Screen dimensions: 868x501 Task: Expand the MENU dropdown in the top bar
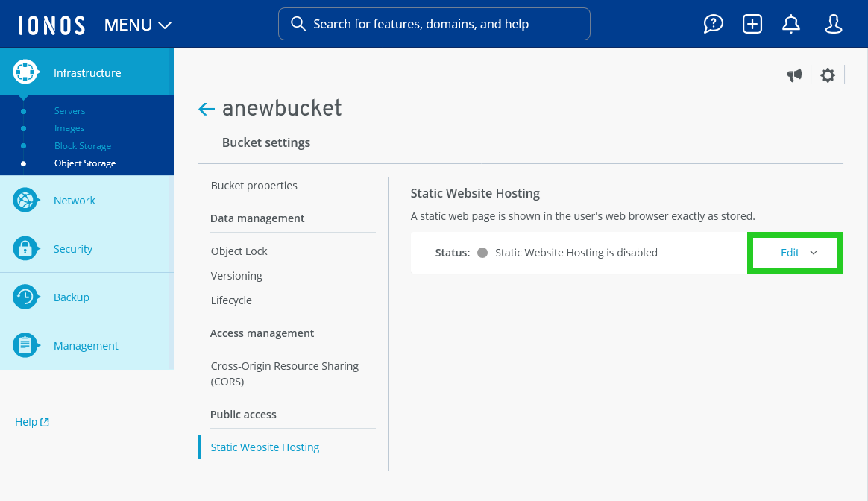point(137,24)
